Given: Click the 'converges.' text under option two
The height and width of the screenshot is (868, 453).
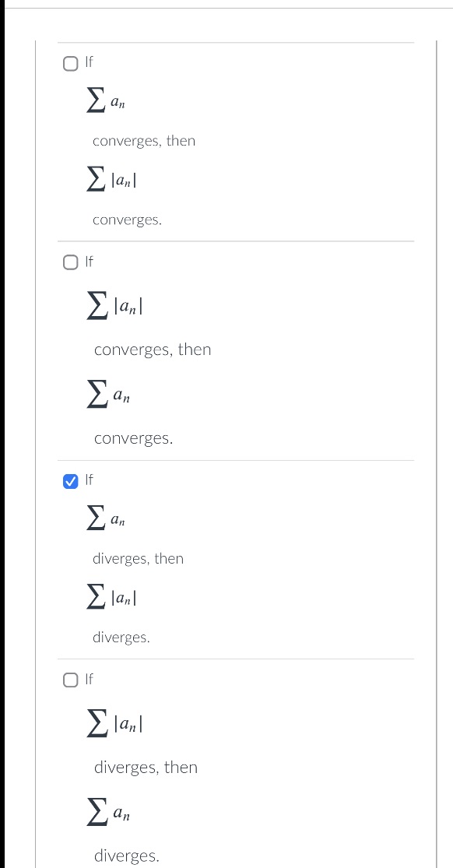Looking at the screenshot, I should click(133, 438).
